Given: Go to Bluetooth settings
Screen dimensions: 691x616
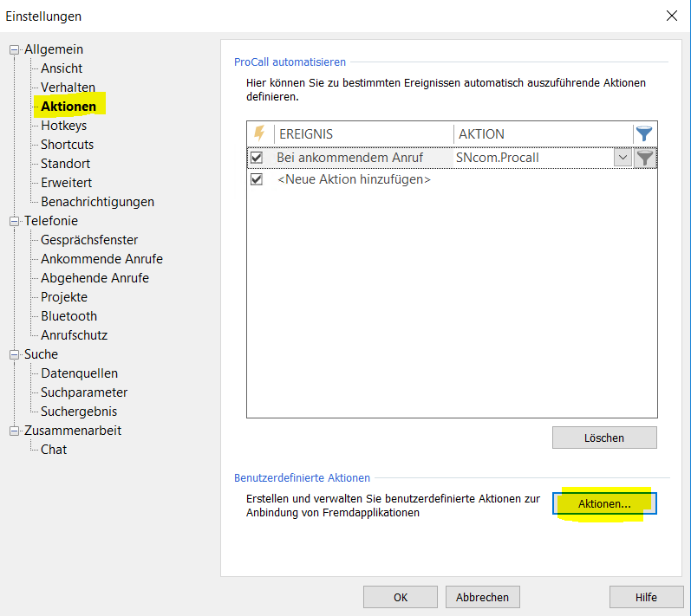Looking at the screenshot, I should coord(68,316).
